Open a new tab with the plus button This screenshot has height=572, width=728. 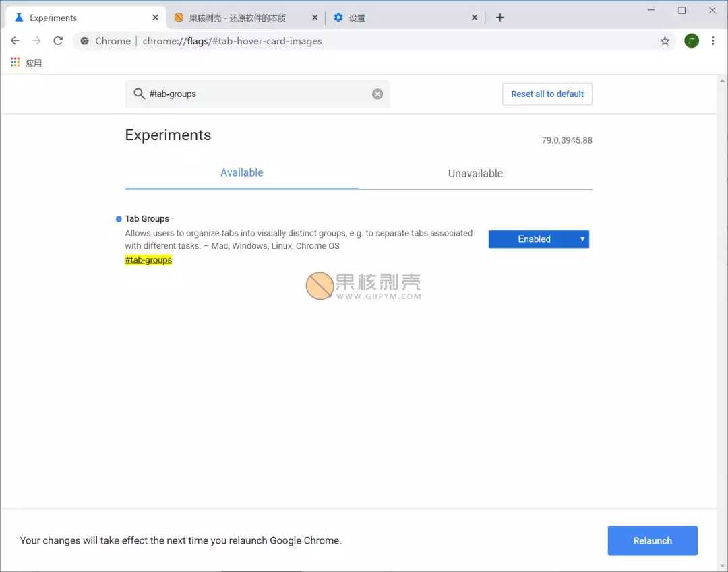pos(499,18)
